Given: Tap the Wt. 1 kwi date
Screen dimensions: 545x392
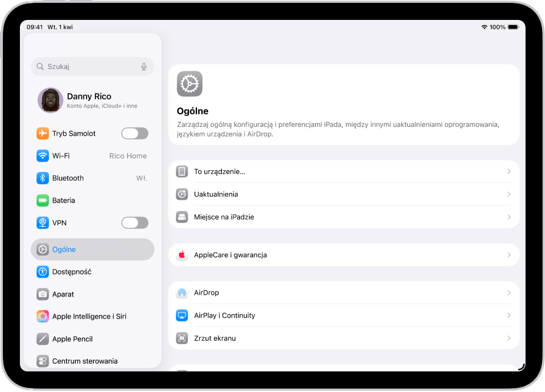Looking at the screenshot, I should (60, 27).
